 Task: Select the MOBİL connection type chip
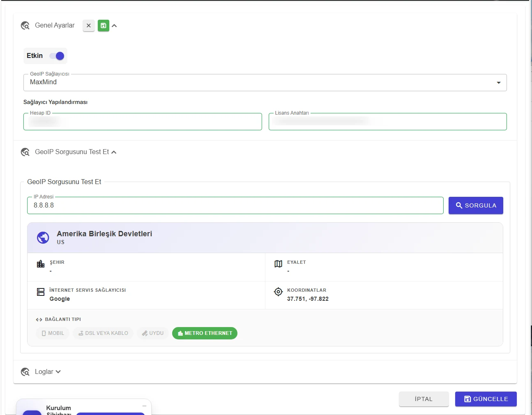[x=53, y=333]
